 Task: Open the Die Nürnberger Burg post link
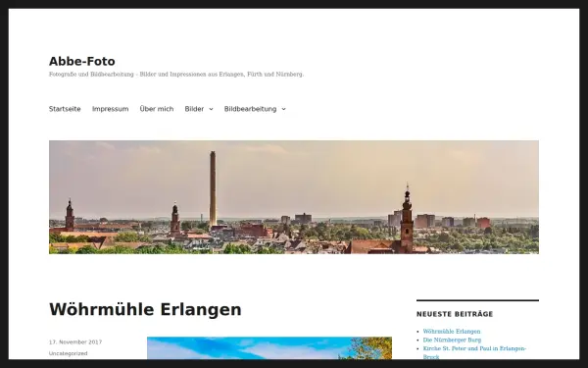point(452,340)
